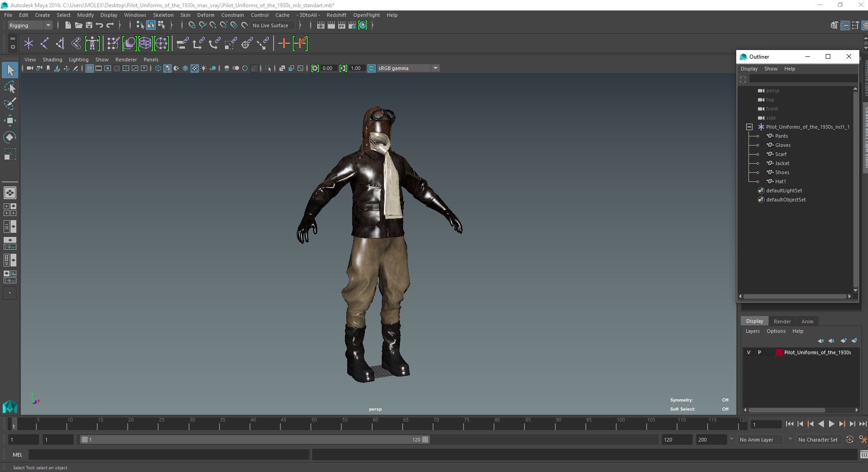868x472 pixels.
Task: Select the Jacket node in Outliner
Action: pyautogui.click(x=782, y=163)
